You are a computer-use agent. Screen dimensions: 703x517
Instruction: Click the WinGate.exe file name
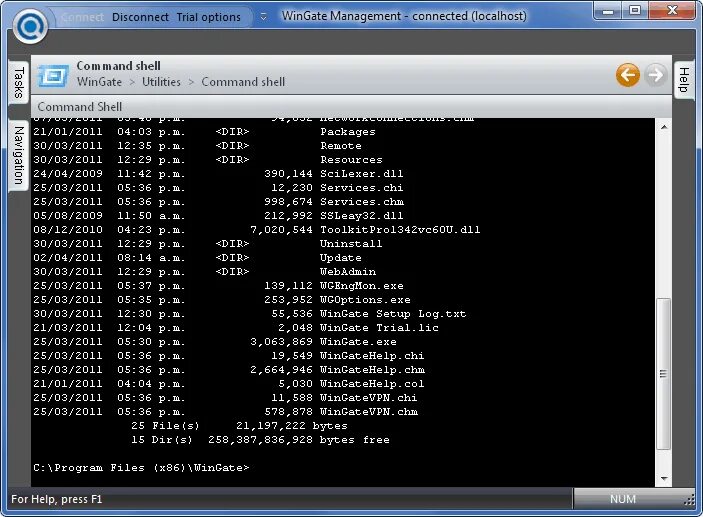pos(358,342)
